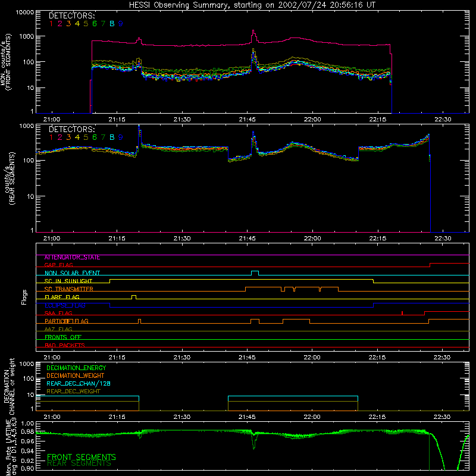
Task: Pick detector "4" in rear segments legend
Action: [x=77, y=137]
